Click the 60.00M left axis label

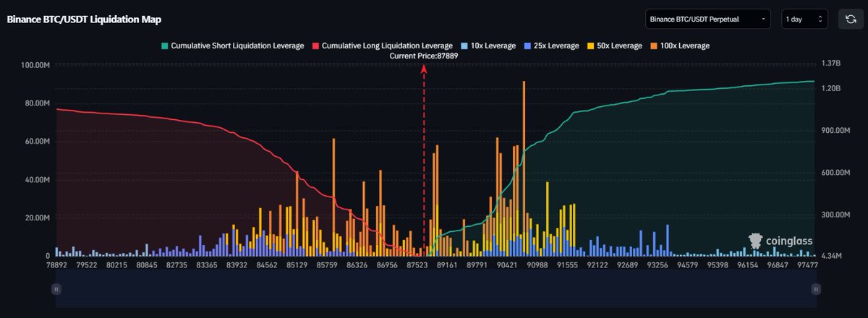coord(38,141)
